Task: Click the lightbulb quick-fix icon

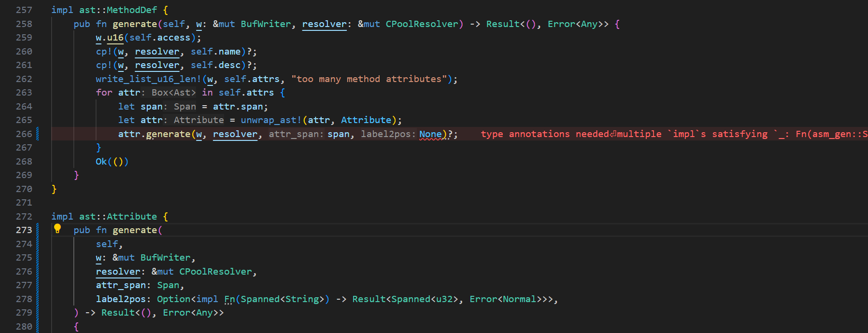Action: [57, 229]
